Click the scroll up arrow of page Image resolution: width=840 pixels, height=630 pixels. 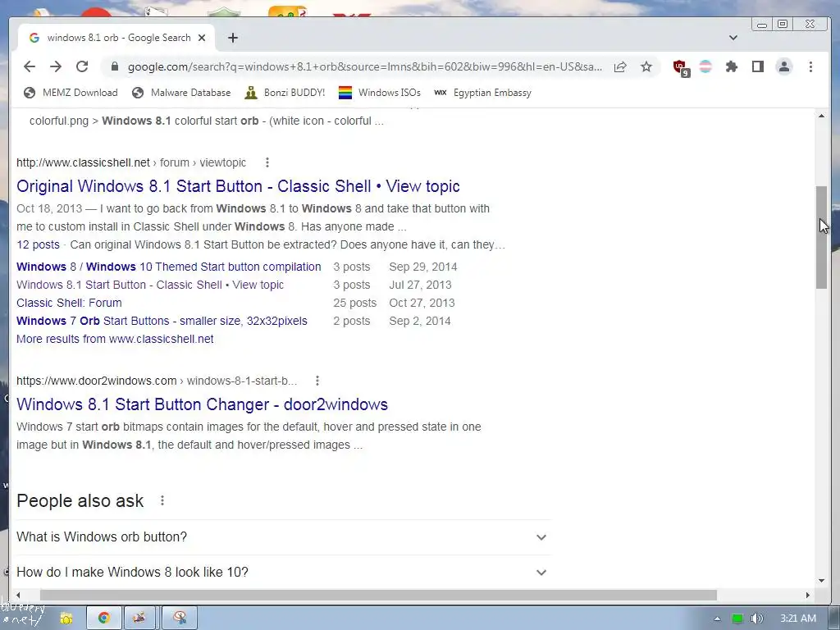pos(821,116)
